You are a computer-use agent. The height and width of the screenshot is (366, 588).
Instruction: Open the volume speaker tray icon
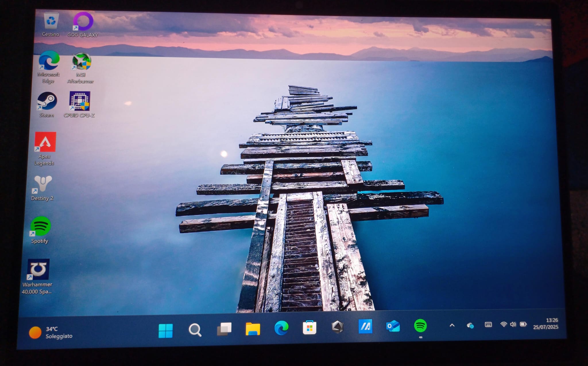pyautogui.click(x=513, y=324)
